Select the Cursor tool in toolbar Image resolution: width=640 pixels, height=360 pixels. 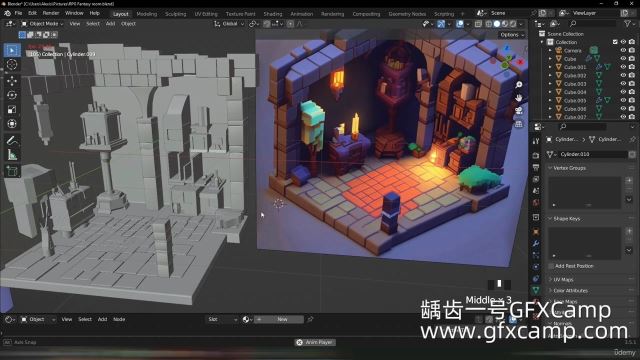pos(12,64)
